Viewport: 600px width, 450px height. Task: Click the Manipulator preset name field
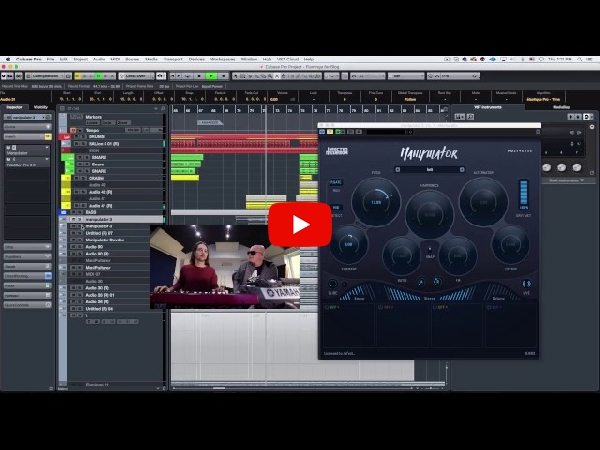[x=430, y=170]
